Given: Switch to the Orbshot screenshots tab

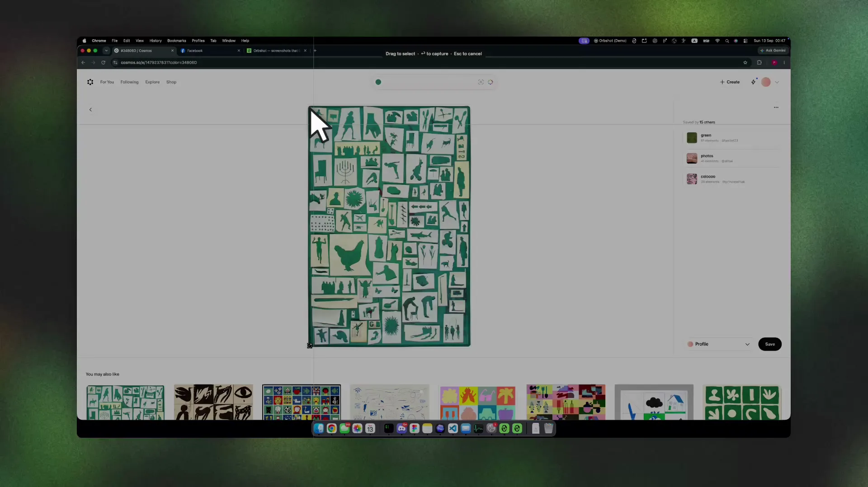Looking at the screenshot, I should coord(276,51).
